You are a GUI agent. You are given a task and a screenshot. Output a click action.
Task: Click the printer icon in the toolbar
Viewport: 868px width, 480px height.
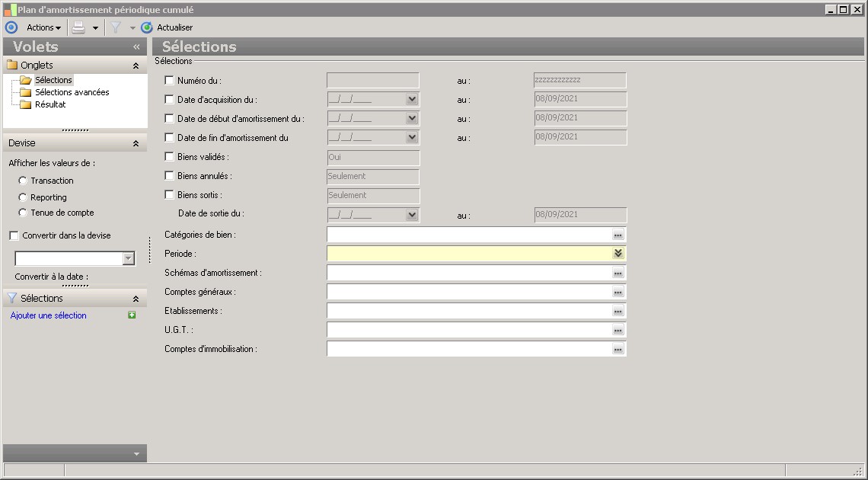78,27
